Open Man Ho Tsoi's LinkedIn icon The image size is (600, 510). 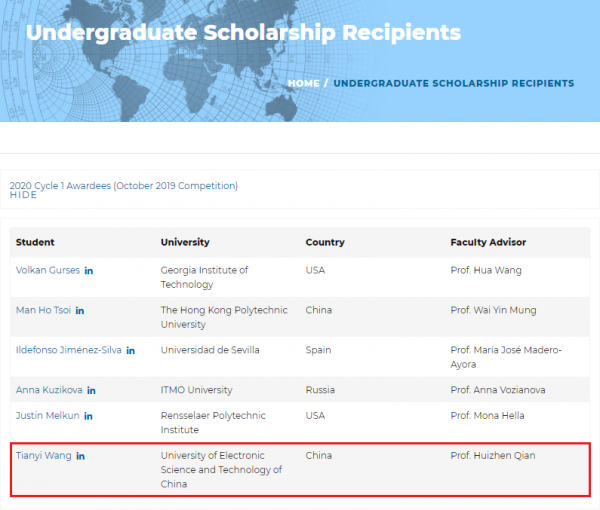point(80,311)
